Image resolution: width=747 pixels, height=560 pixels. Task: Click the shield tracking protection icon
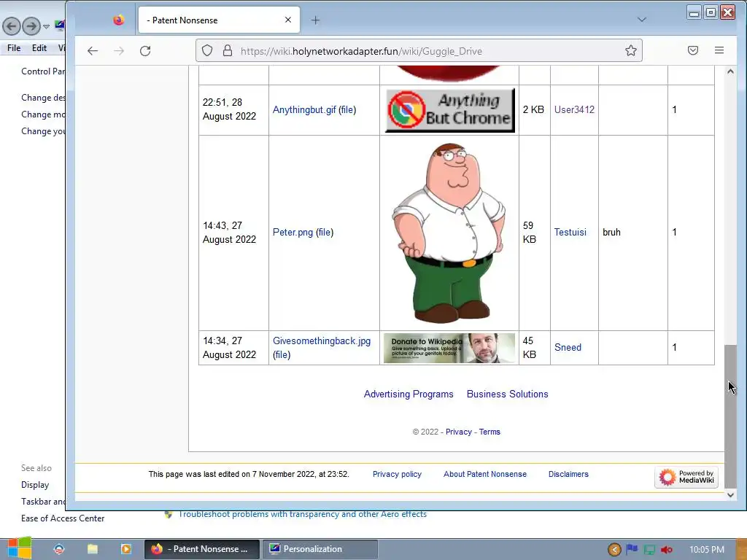[207, 50]
